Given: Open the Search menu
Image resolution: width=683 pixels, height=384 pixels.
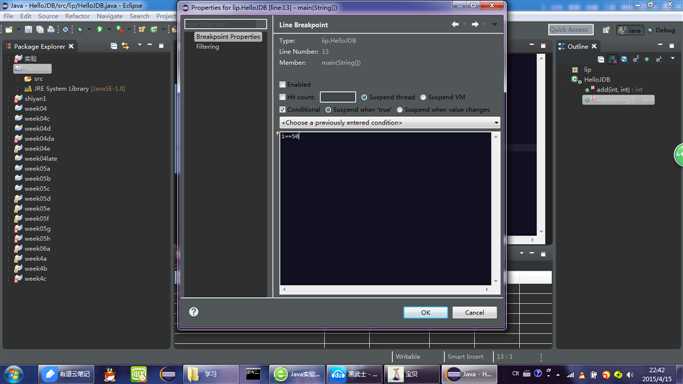Looking at the screenshot, I should click(x=139, y=16).
